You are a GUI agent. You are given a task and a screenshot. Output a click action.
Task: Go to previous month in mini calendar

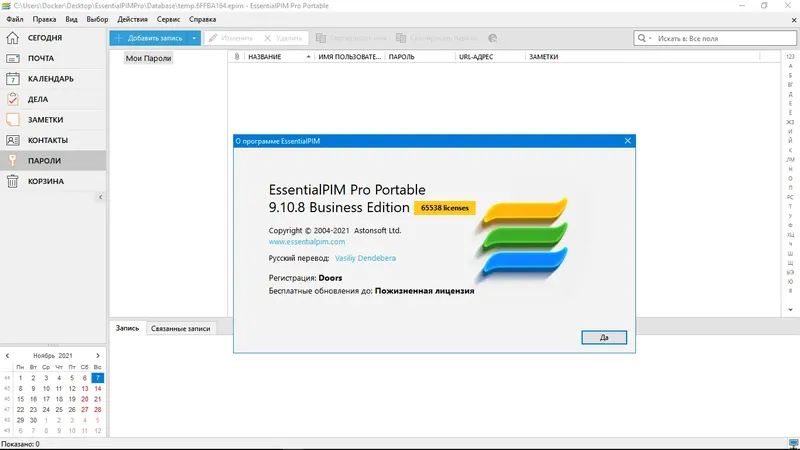(7, 356)
